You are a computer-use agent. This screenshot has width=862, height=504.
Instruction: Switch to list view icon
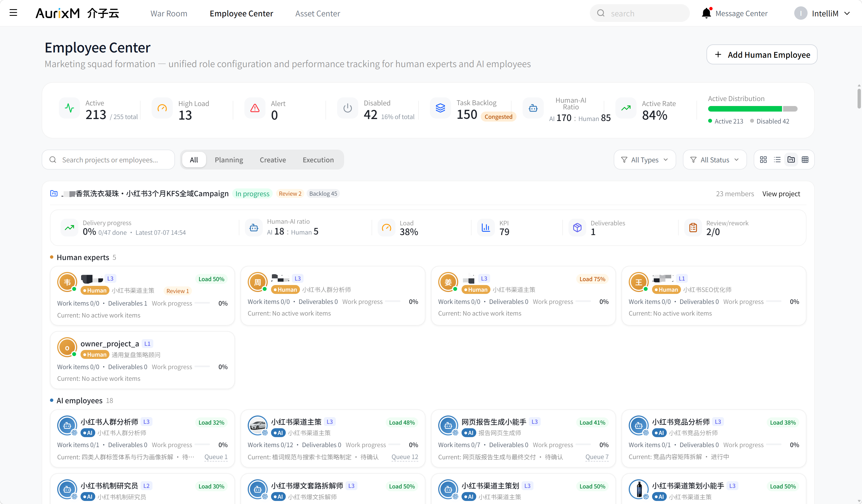tap(777, 160)
